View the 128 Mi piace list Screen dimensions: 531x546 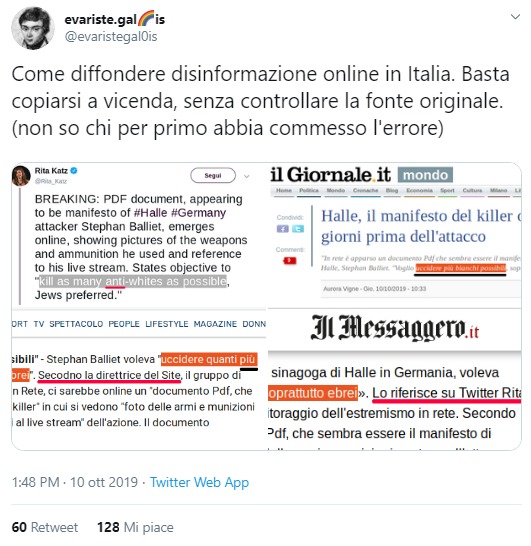pyautogui.click(x=135, y=527)
